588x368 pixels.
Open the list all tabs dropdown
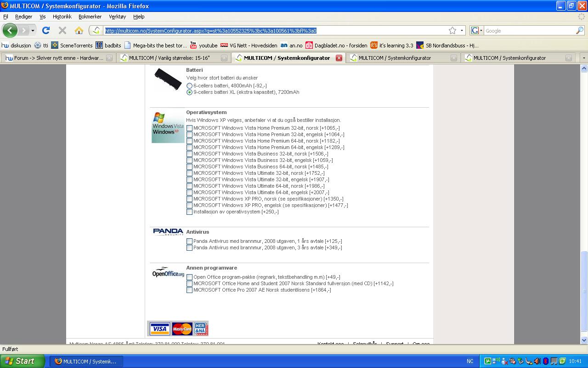click(583, 58)
